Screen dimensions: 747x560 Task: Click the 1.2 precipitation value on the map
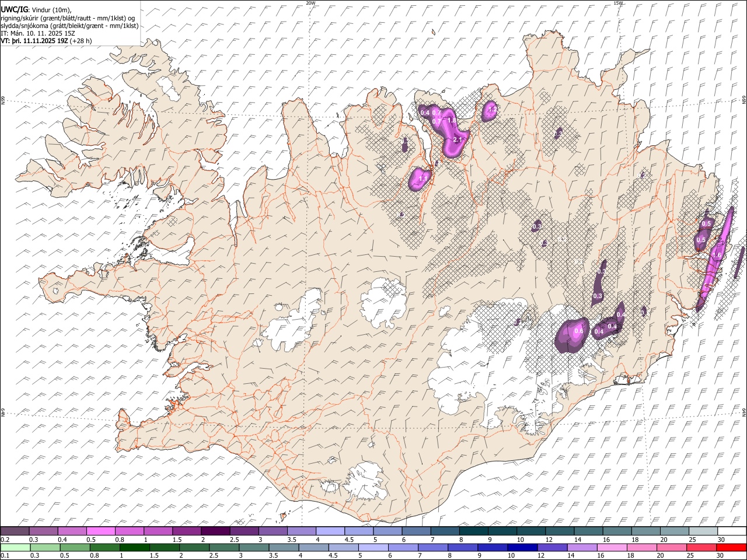tap(491, 108)
